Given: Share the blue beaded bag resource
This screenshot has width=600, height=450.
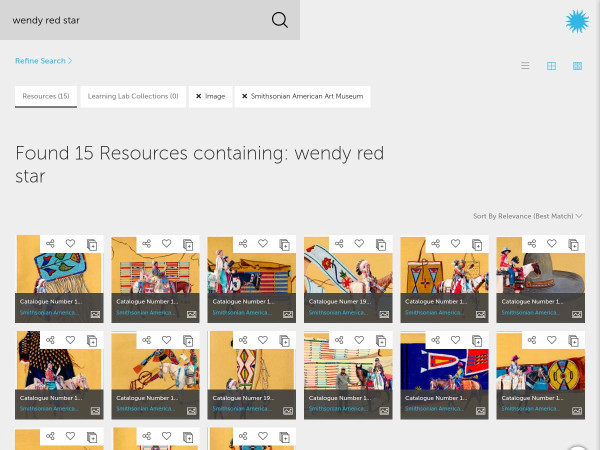Looking at the screenshot, I should point(51,243).
